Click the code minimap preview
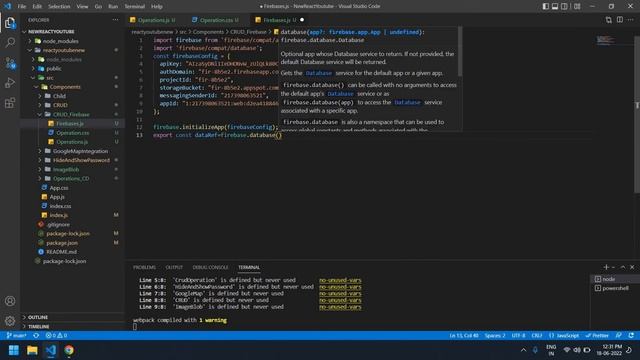This screenshot has width=640, height=360. tap(605, 40)
